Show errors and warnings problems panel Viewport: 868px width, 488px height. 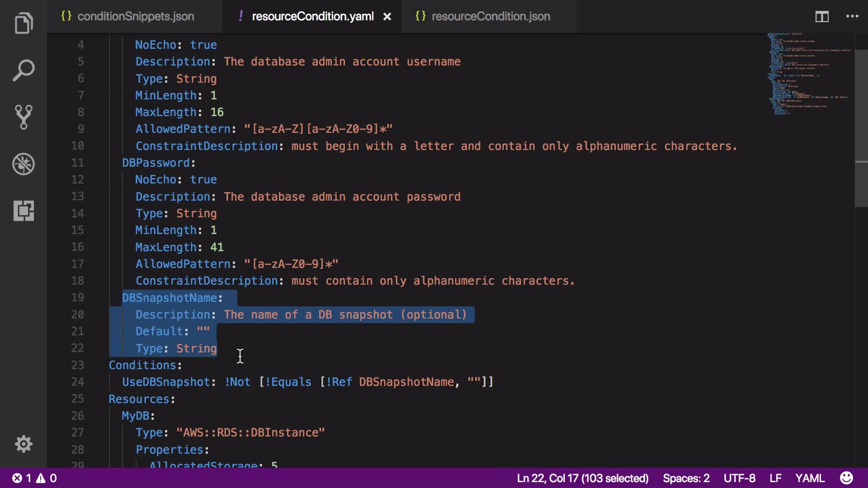(x=34, y=478)
